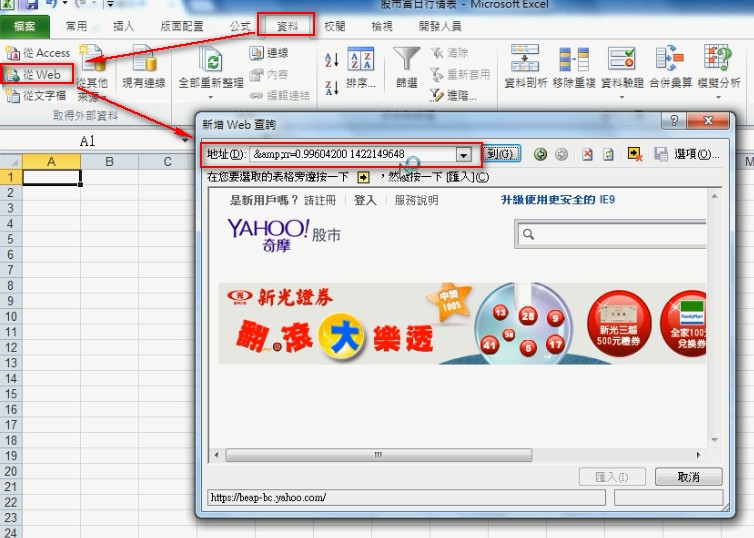This screenshot has width=754, height=538.
Task: Toggle 篩選 filter funnel
Action: click(x=407, y=67)
